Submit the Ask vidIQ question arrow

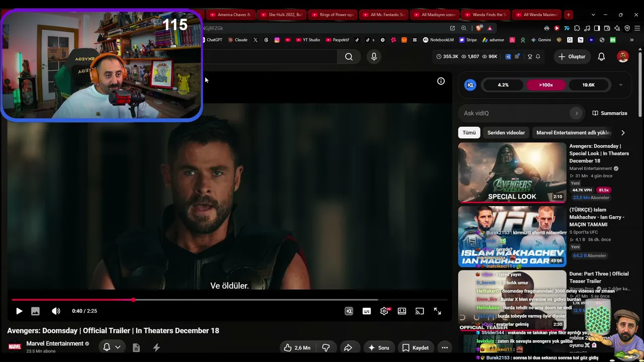[577, 113]
